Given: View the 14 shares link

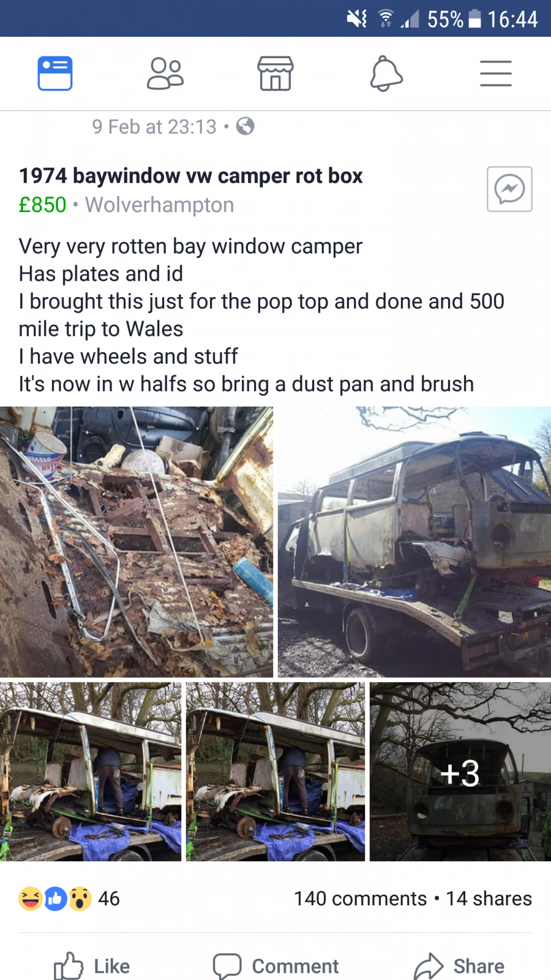Looking at the screenshot, I should tap(489, 899).
